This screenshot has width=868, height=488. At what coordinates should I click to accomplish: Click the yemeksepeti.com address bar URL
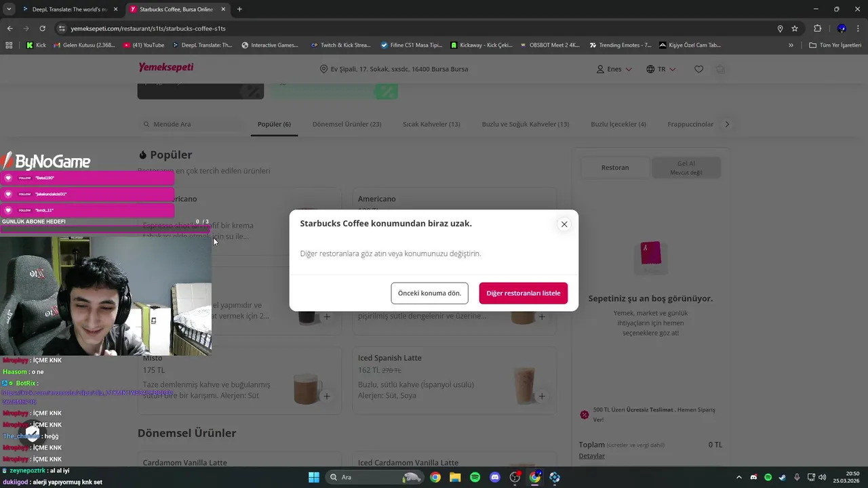click(148, 28)
